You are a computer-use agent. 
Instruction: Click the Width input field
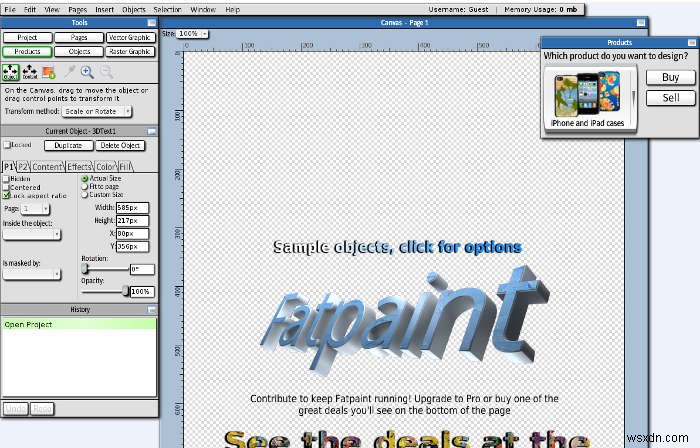click(x=132, y=207)
